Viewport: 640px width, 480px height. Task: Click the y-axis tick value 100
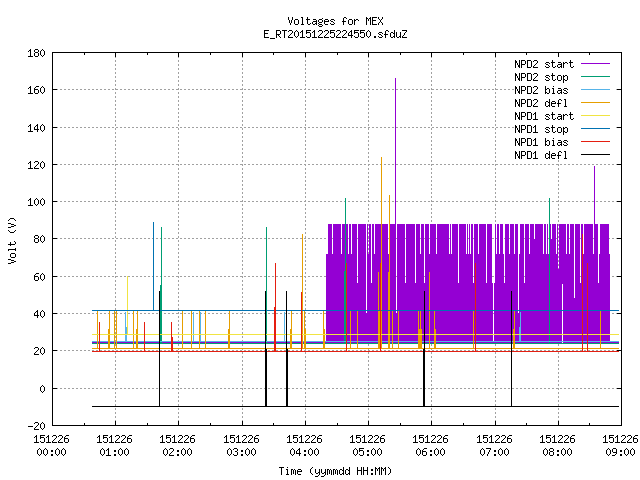pyautogui.click(x=36, y=202)
